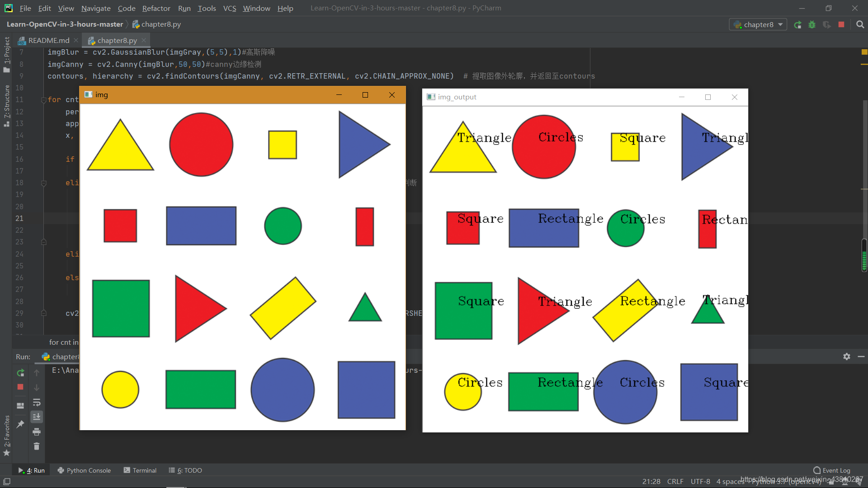The image size is (868, 488).
Task: Collapse the code fold arrow at line 18
Action: (44, 183)
